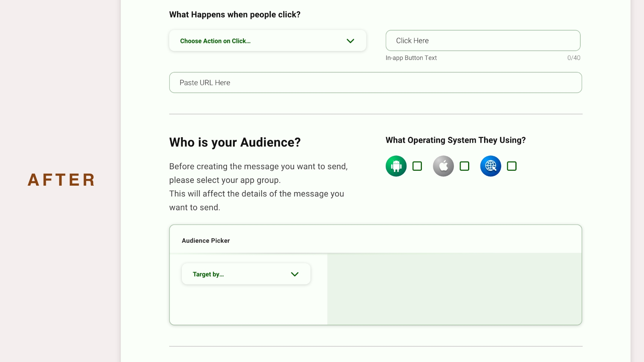644x362 pixels.
Task: Click the Web globe platform icon
Action: 490,166
